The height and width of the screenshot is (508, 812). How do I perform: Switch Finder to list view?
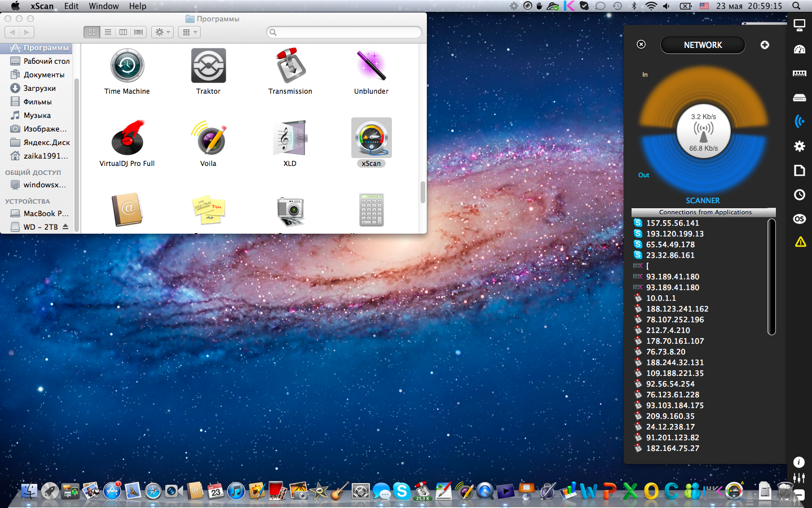[108, 32]
